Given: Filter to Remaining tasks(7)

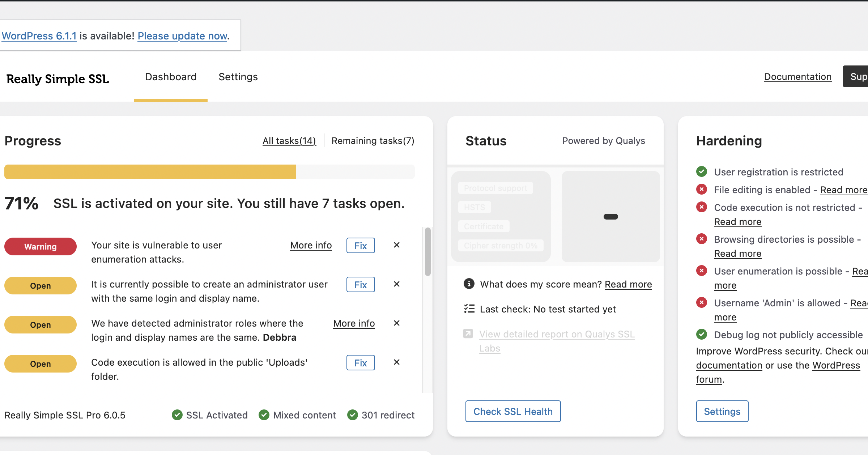Looking at the screenshot, I should 373,141.
